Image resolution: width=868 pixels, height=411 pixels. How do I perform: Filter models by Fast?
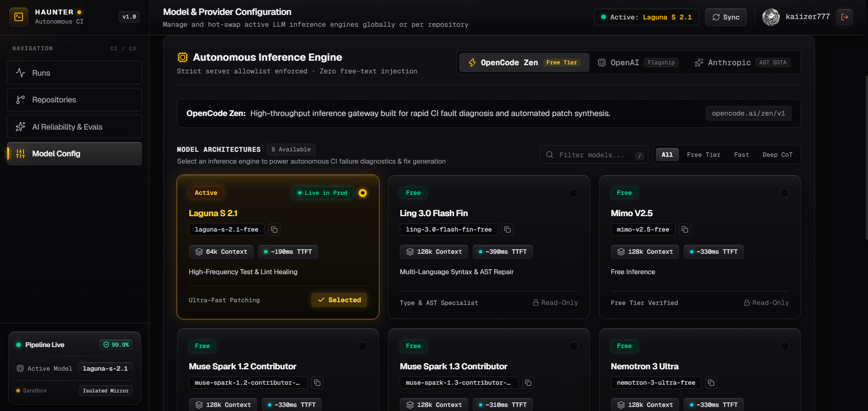(x=742, y=155)
